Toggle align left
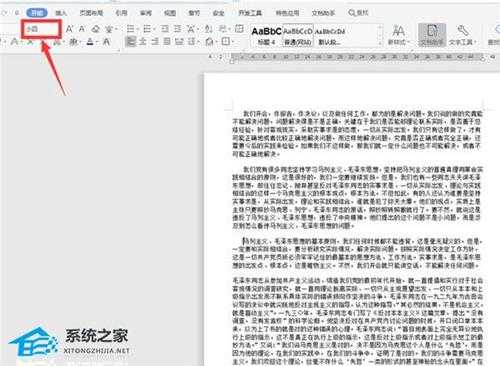Image resolution: width=500 pixels, height=366 pixels. click(x=130, y=42)
